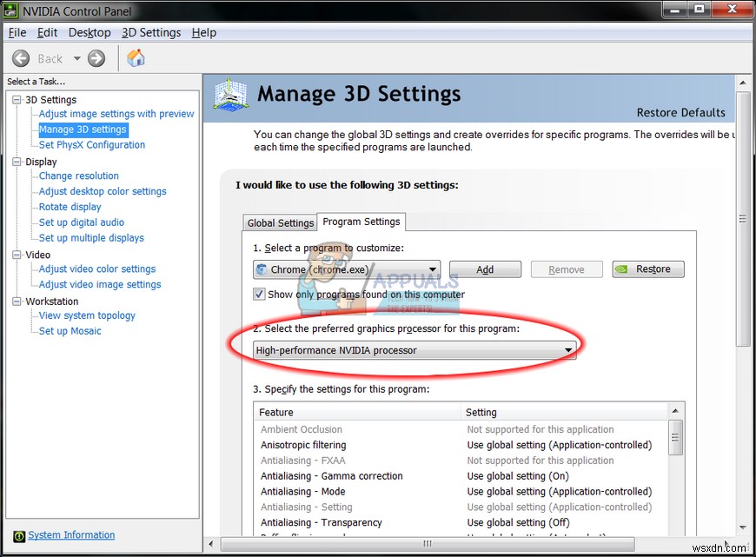Select Set PhysX Configuration
This screenshot has height=557, width=756.
coord(91,144)
